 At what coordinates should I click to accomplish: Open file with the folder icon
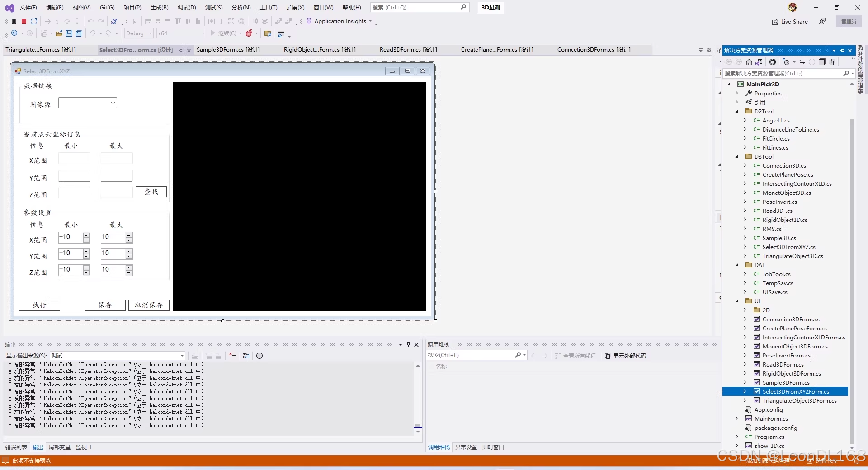point(59,33)
